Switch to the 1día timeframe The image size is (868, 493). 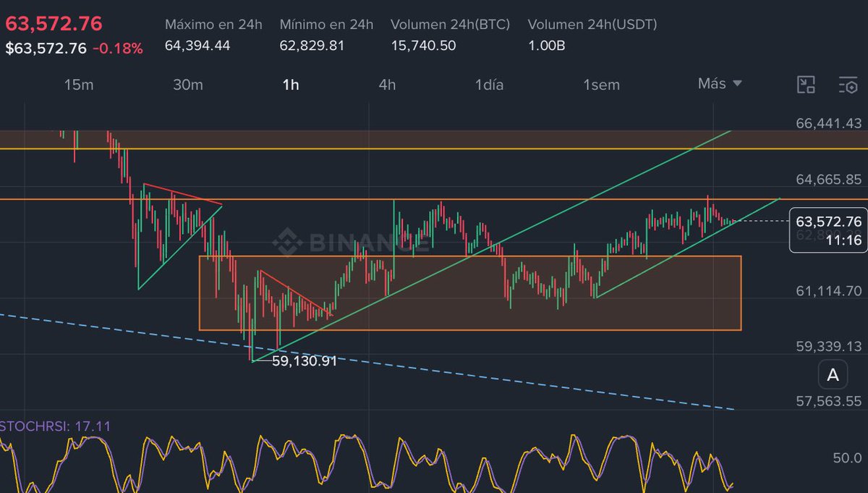click(x=490, y=85)
